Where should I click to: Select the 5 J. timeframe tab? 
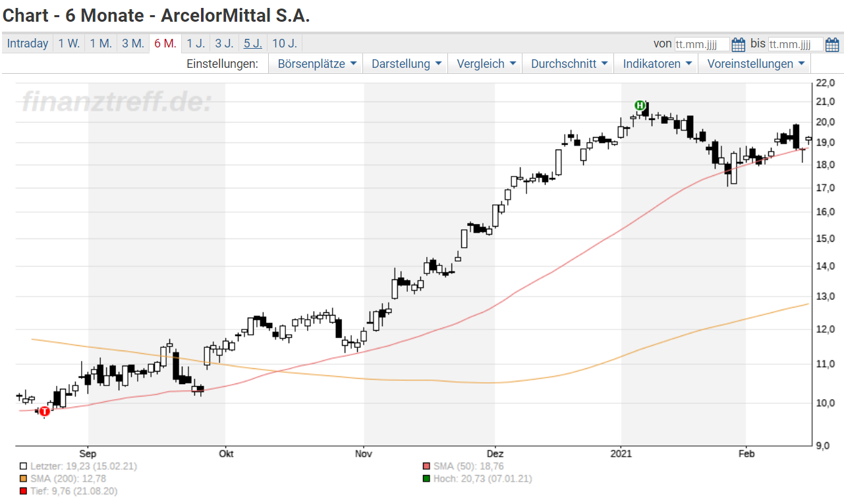click(x=253, y=43)
